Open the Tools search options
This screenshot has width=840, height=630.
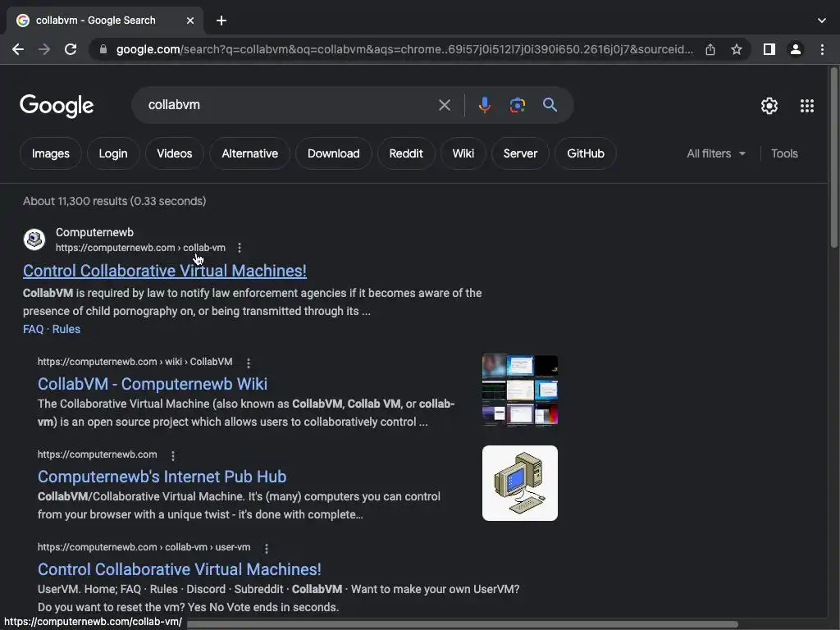point(784,153)
